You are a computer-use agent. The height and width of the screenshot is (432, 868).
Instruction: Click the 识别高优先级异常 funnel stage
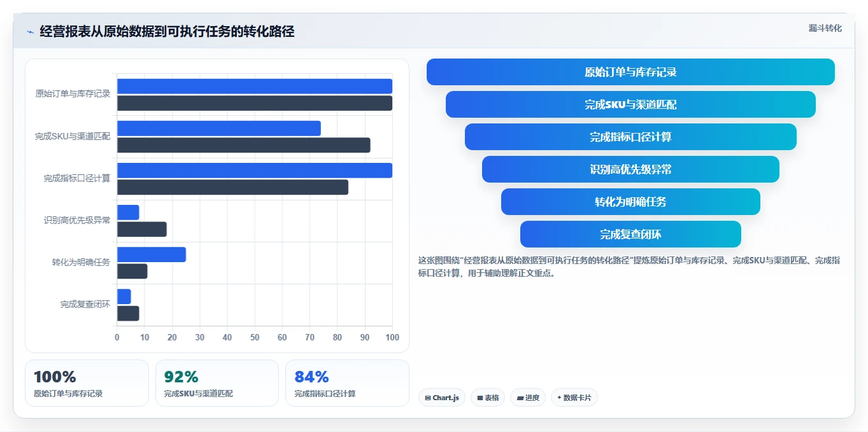[630, 169]
